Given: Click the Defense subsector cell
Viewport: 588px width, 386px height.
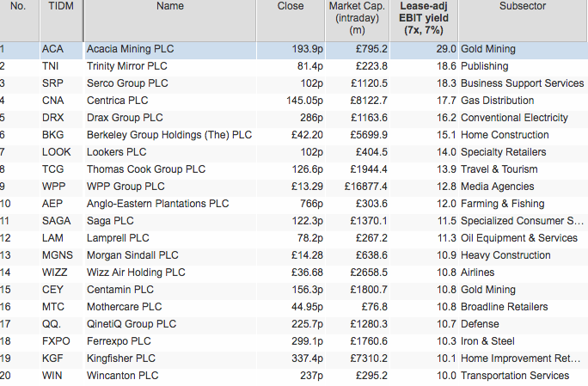Looking at the screenshot, I should click(480, 325).
